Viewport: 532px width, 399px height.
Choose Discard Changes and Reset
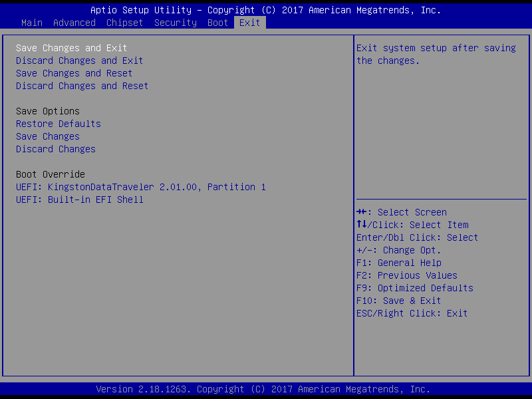point(82,86)
